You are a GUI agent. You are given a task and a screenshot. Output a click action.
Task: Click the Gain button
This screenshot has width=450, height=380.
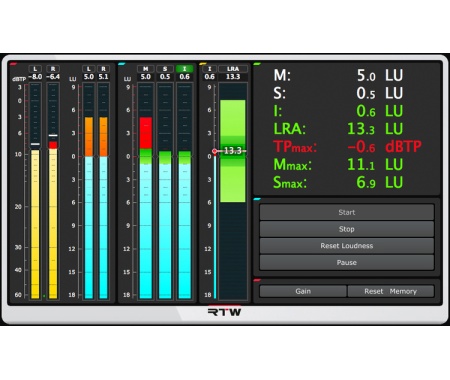tap(303, 291)
